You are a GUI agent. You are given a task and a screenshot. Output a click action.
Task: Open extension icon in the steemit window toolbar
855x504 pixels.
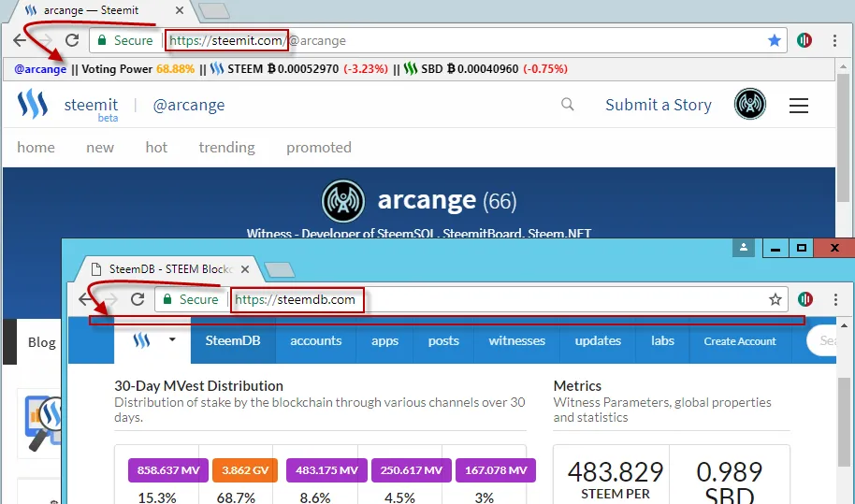pos(804,40)
